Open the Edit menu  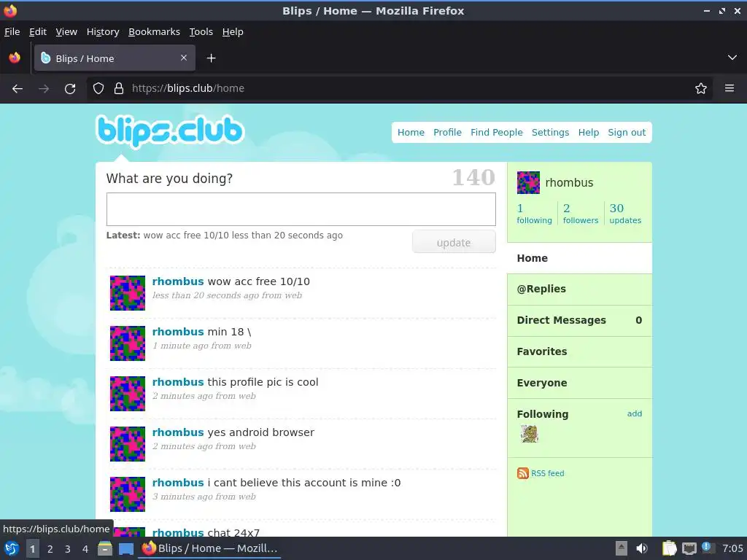(38, 32)
